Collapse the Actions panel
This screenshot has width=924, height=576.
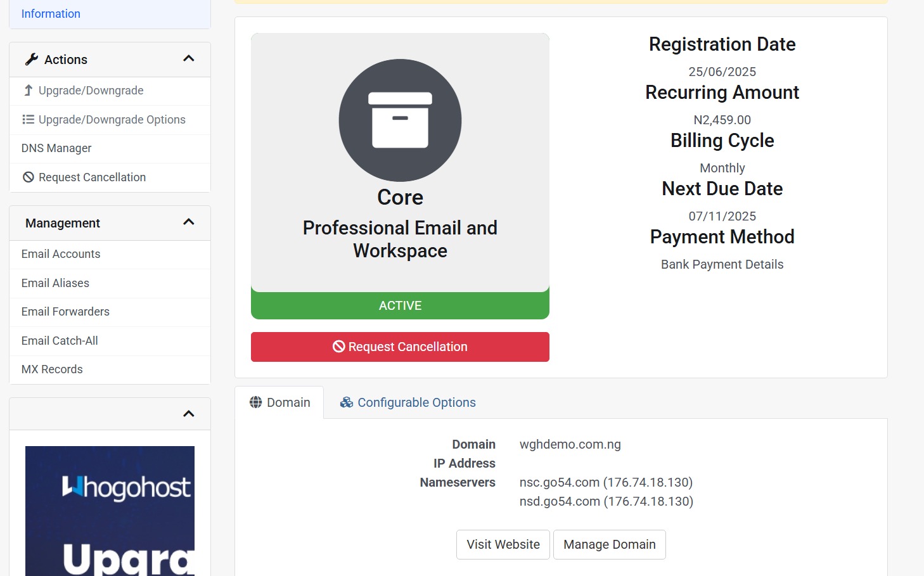coord(188,59)
